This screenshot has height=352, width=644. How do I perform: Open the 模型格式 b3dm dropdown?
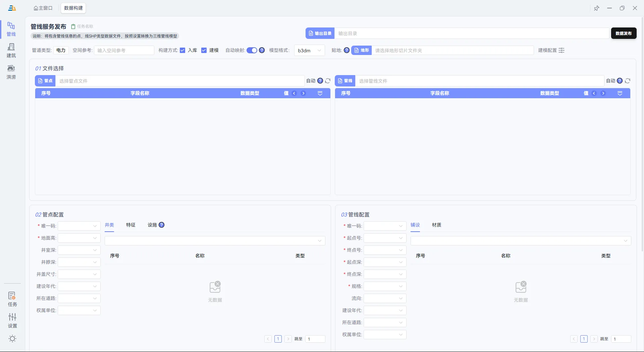click(309, 50)
